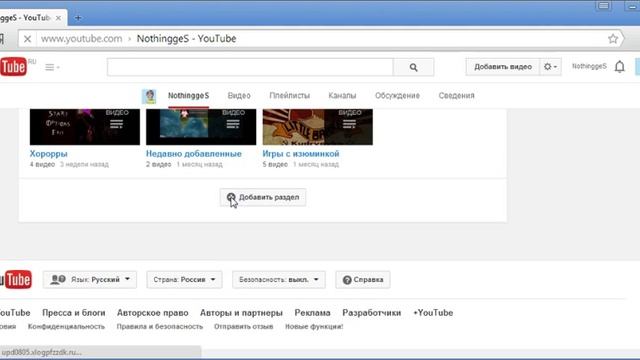The image size is (640, 360).
Task: Open the Отправить отзыв footer link
Action: pyautogui.click(x=244, y=327)
